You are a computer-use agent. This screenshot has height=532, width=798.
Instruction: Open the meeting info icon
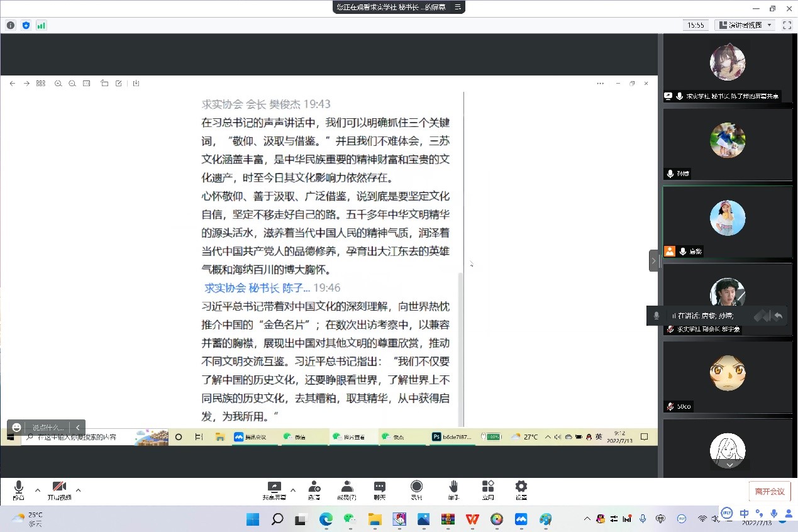click(11, 25)
